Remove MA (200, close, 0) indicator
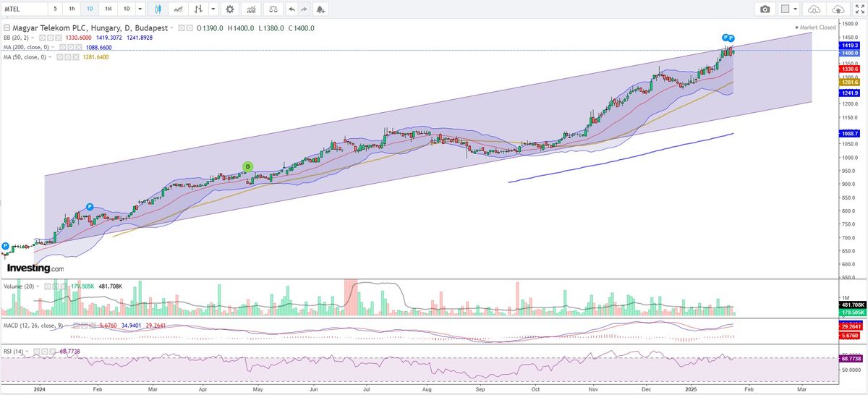 tap(77, 48)
